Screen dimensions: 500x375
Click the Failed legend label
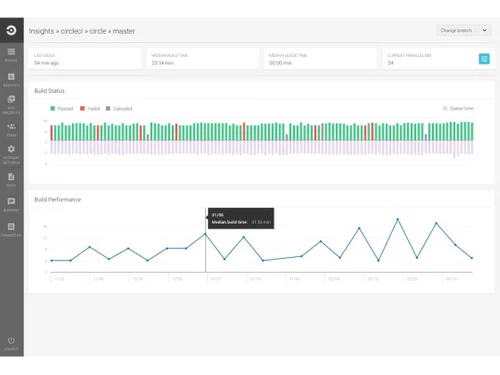[x=94, y=109]
